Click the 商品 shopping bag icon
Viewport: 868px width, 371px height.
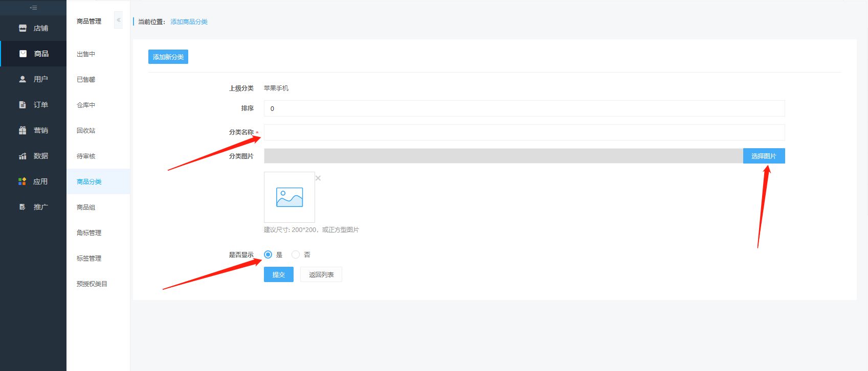pos(23,54)
